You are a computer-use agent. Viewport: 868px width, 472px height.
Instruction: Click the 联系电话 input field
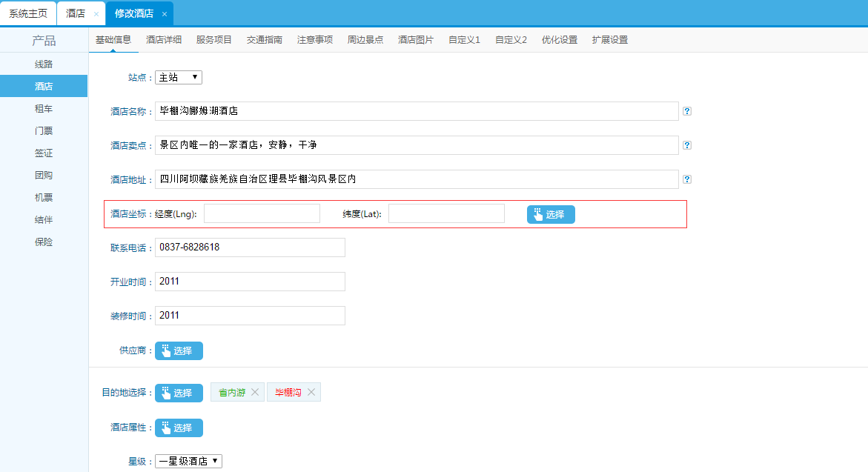click(x=250, y=247)
